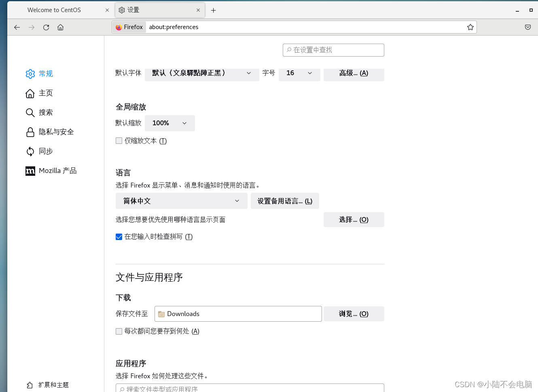
Task: Open the 字号 font size selector
Action: [299, 73]
